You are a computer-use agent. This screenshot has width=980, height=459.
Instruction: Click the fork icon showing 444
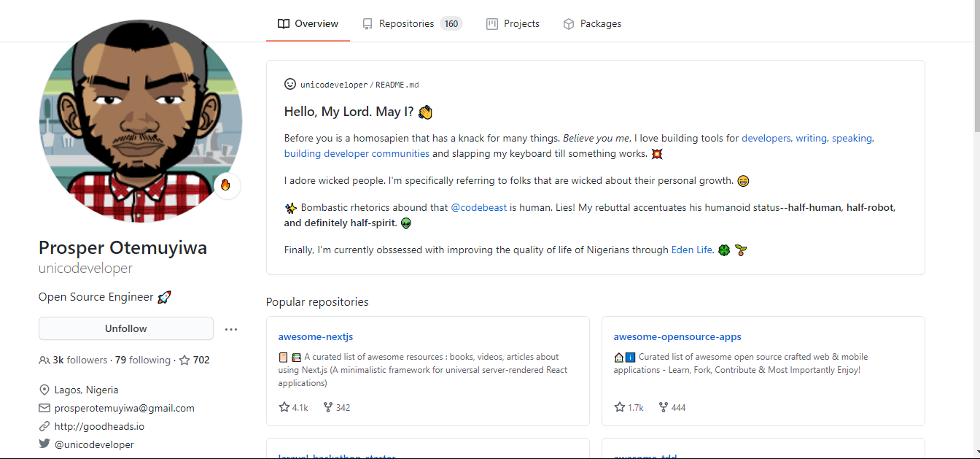(663, 407)
